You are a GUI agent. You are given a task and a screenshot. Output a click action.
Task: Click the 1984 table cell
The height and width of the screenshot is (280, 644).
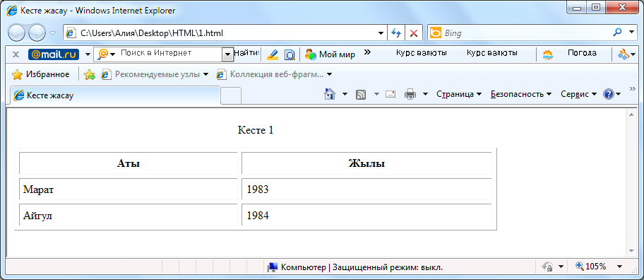click(366, 215)
